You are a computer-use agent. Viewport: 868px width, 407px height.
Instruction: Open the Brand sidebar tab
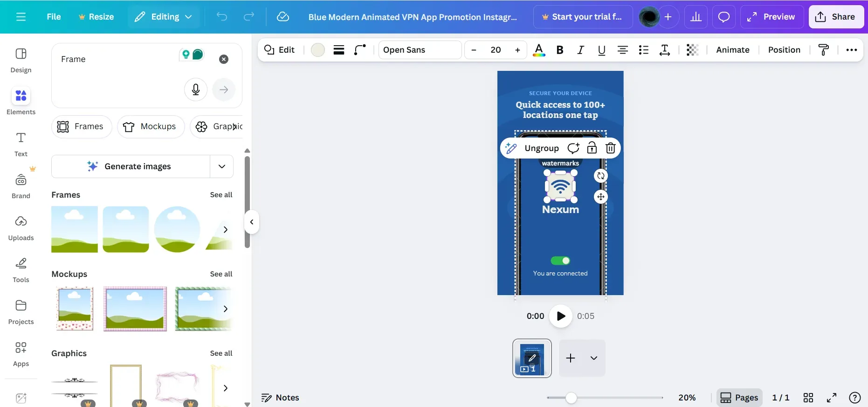[x=21, y=186]
